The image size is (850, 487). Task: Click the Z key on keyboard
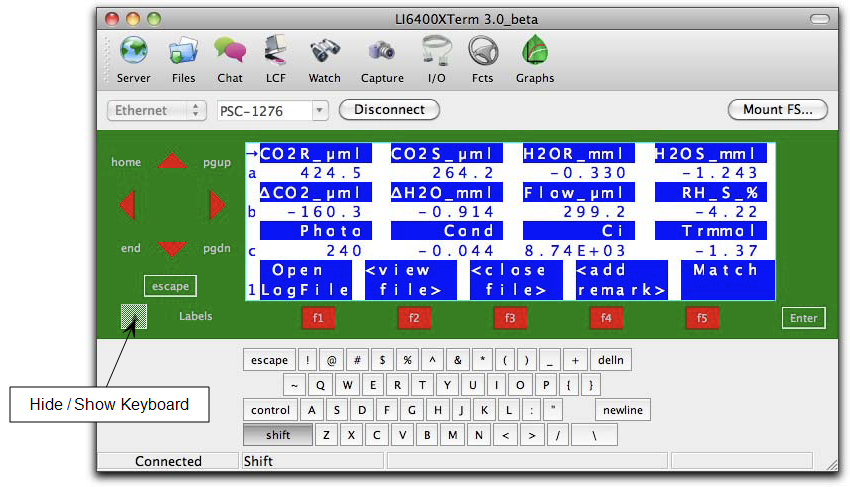[326, 435]
